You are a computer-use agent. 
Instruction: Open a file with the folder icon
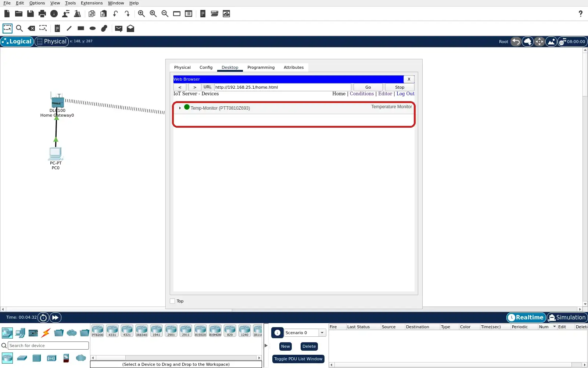coord(19,14)
